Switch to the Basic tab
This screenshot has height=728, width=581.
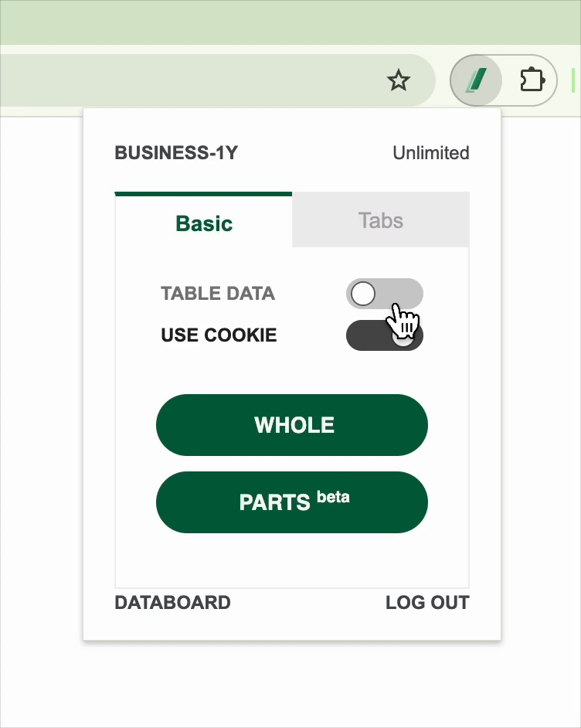[204, 223]
